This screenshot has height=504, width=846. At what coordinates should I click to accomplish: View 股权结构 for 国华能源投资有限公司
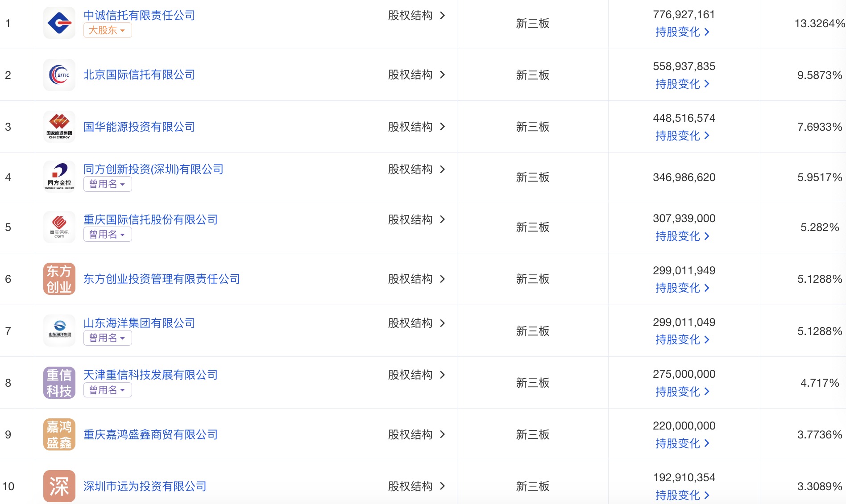417,127
